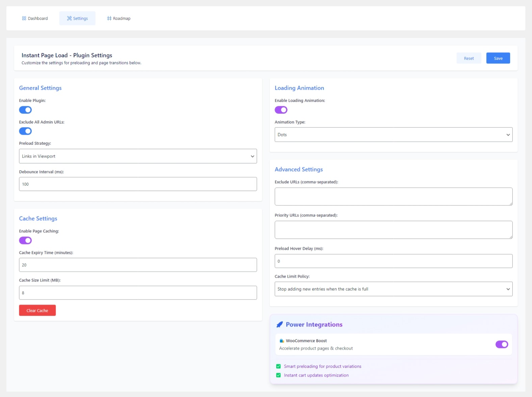532x397 pixels.
Task: Click the WooCommerce Boost icon
Action: [x=282, y=341]
